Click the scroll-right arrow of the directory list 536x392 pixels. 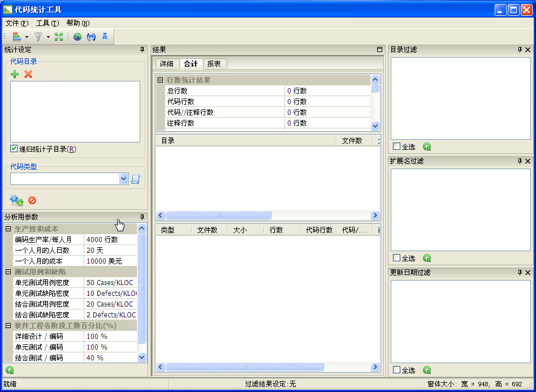(375, 216)
